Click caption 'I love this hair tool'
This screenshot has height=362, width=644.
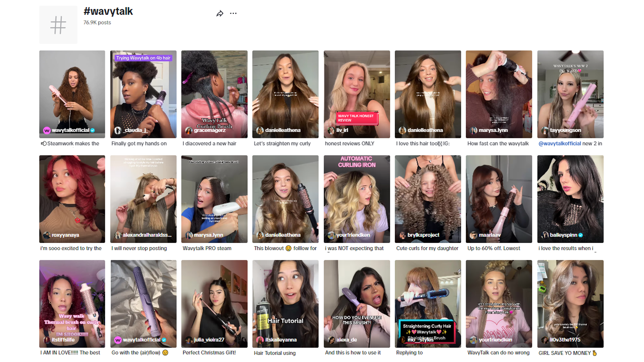point(423,143)
